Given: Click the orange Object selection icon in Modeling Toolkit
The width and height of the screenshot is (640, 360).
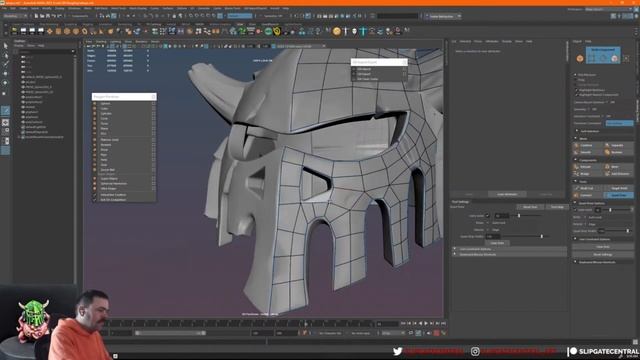Looking at the screenshot, I should (580, 59).
